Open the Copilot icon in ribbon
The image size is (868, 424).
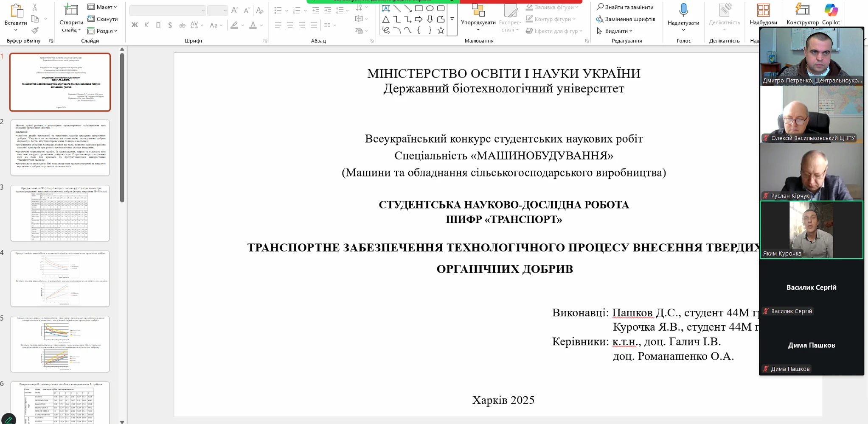pyautogui.click(x=831, y=11)
